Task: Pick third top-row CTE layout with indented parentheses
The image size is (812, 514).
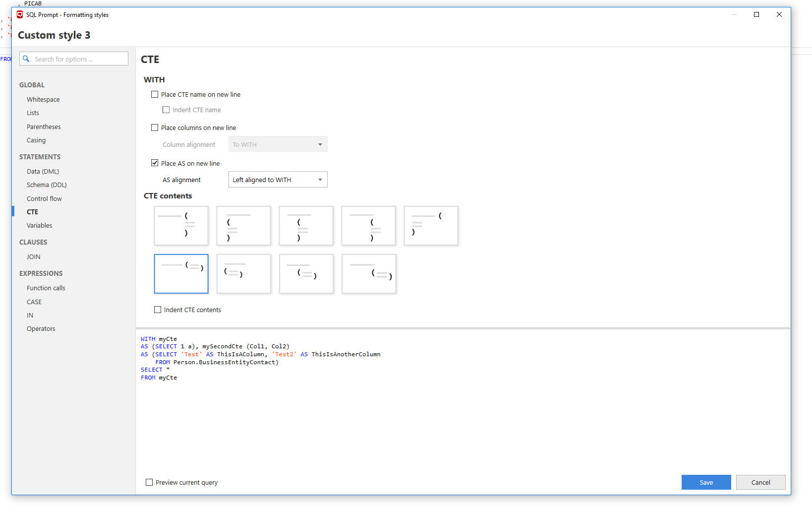Action: pyautogui.click(x=306, y=226)
